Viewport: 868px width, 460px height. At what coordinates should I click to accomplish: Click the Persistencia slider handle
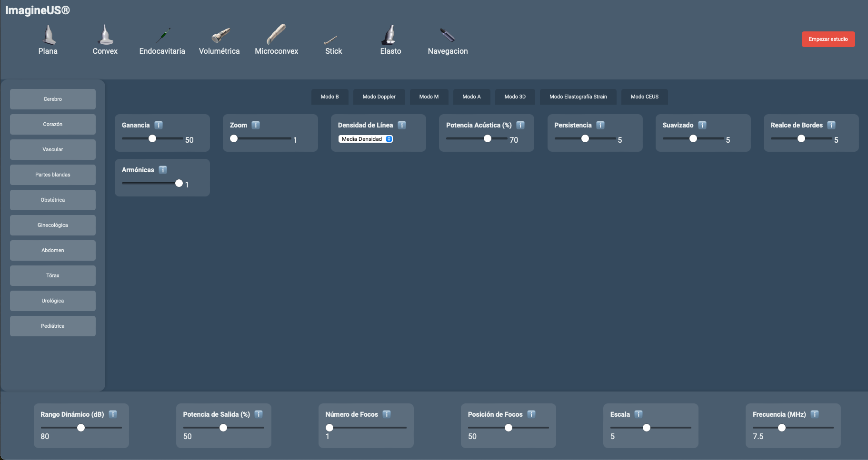(585, 138)
